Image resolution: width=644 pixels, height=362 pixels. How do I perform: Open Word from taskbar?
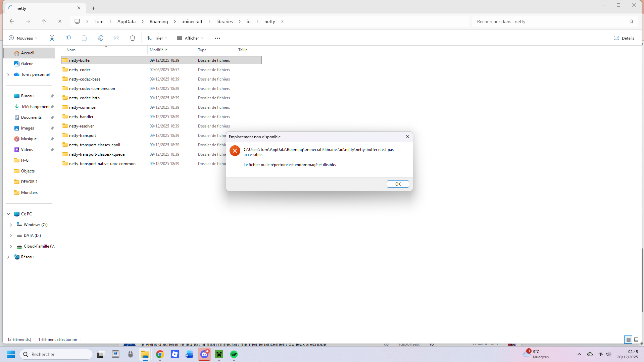(x=189, y=354)
